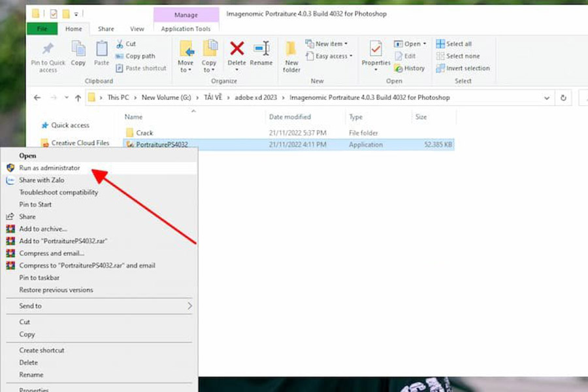The height and width of the screenshot is (392, 588).
Task: Click the TẢI VỀ breadcrumb
Action: click(212, 97)
